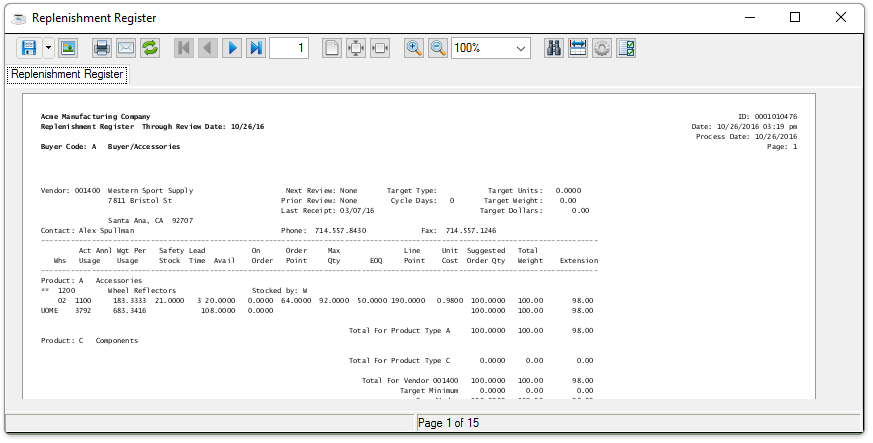Go to the previous page
The height and width of the screenshot is (443, 873).
click(x=208, y=48)
